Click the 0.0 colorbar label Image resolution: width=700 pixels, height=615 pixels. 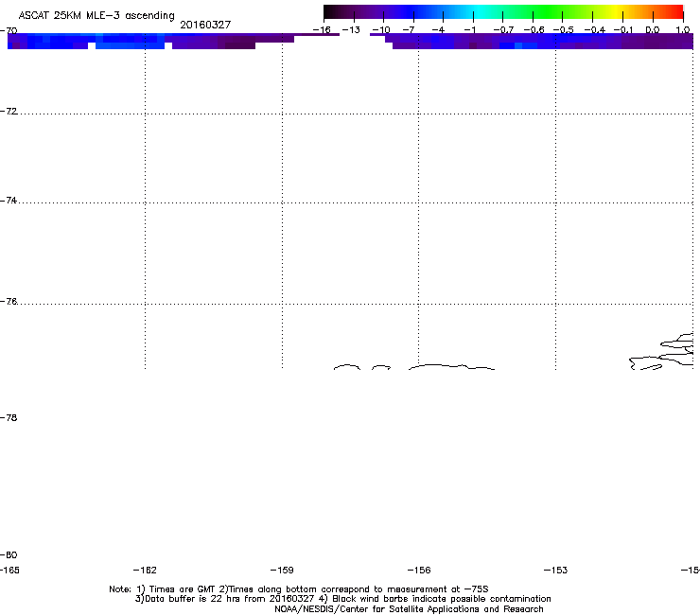click(x=653, y=30)
